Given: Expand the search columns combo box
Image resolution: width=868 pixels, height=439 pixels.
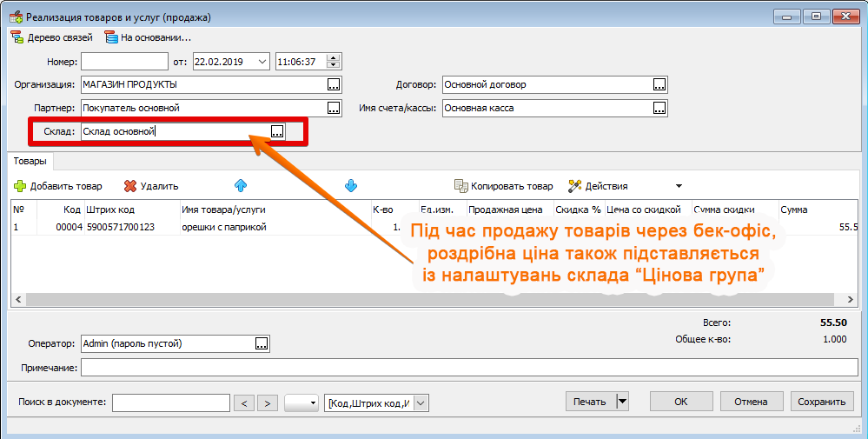Looking at the screenshot, I should coord(421,403).
